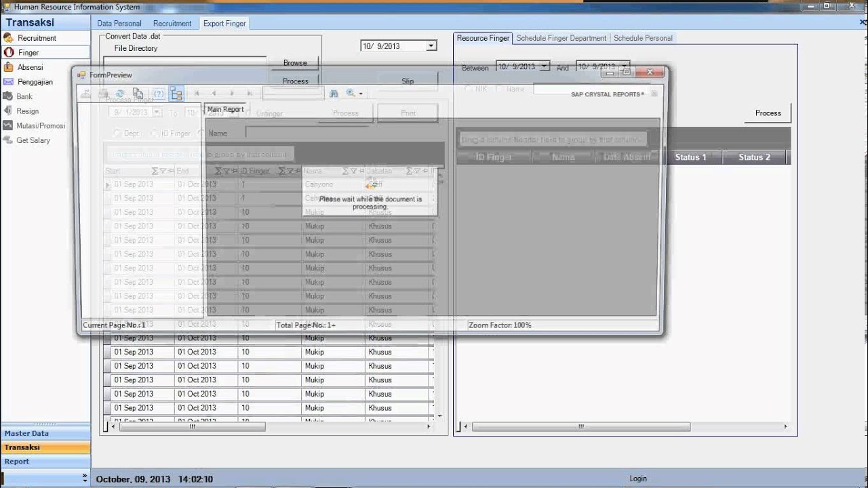Select Resource Finger tab
This screenshot has width=868, height=488.
483,38
